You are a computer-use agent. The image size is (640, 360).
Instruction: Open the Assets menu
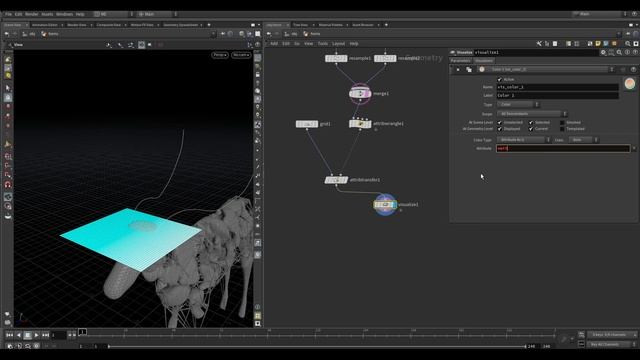[47, 14]
